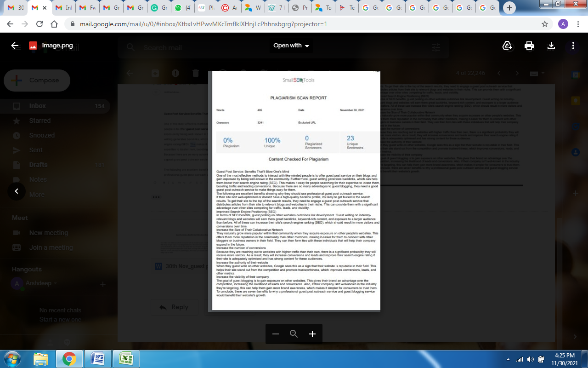The height and width of the screenshot is (368, 588).
Task: Open More actions menu in preview
Action: tap(573, 46)
